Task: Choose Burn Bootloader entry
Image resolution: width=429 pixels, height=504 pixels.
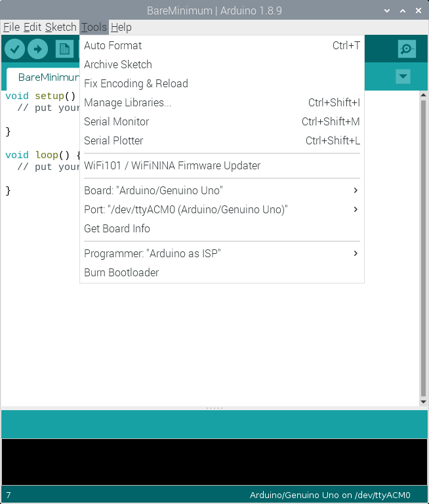Action: (222, 272)
